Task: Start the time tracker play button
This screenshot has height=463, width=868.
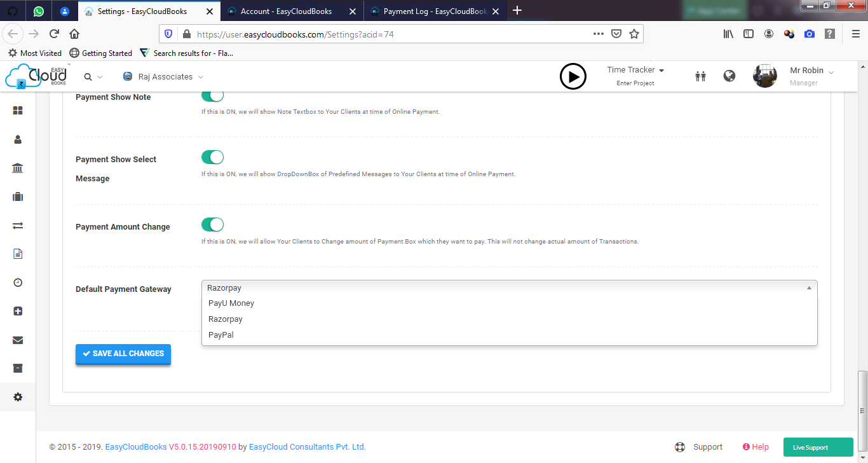Action: tap(573, 76)
